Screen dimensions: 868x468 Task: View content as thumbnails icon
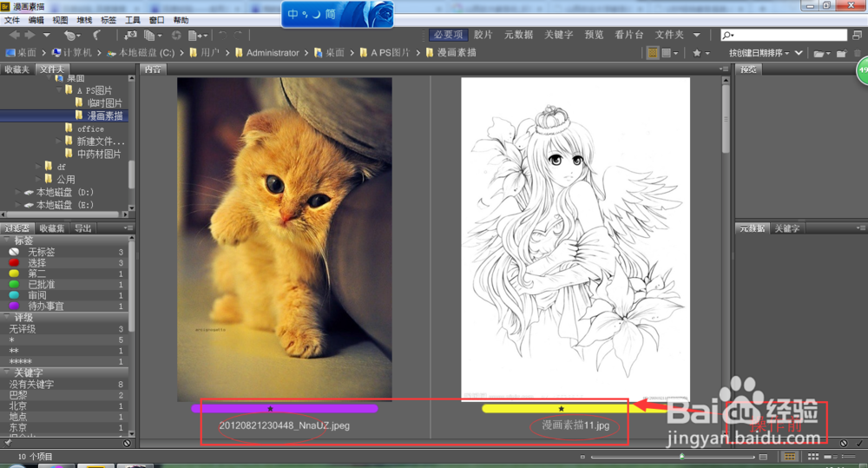pos(813,457)
